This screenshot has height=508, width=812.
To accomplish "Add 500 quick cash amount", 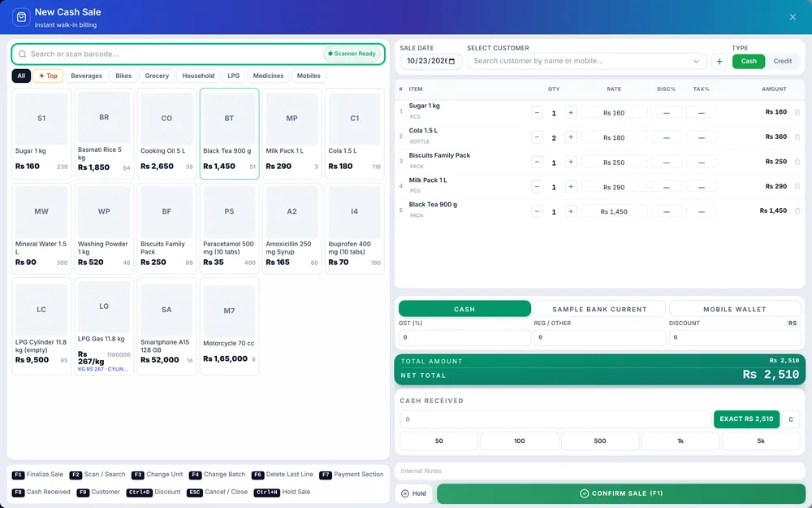I will point(600,441).
